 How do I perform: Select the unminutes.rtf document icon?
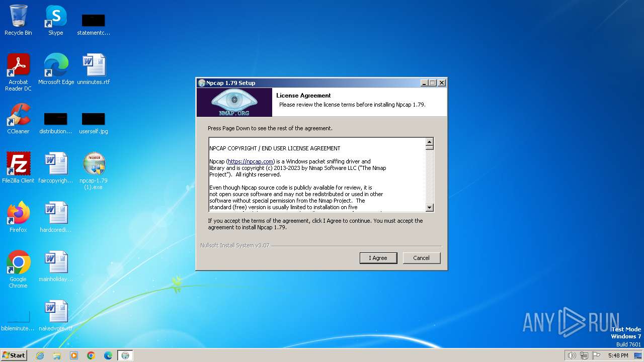[94, 69]
